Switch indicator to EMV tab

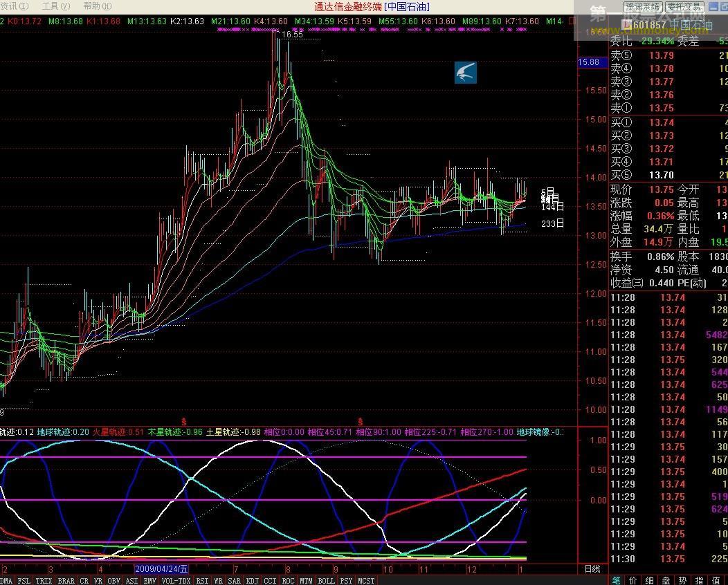(150, 581)
